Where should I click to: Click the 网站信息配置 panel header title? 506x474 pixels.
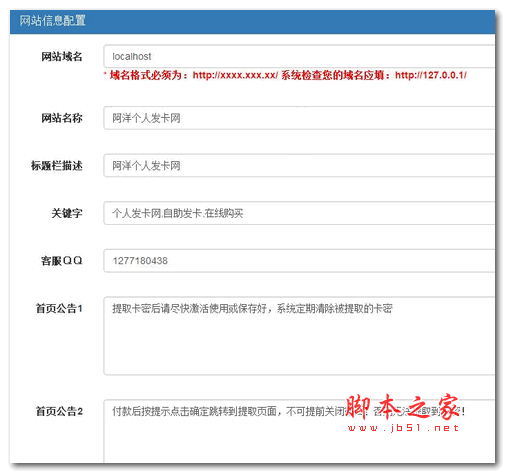click(52, 21)
